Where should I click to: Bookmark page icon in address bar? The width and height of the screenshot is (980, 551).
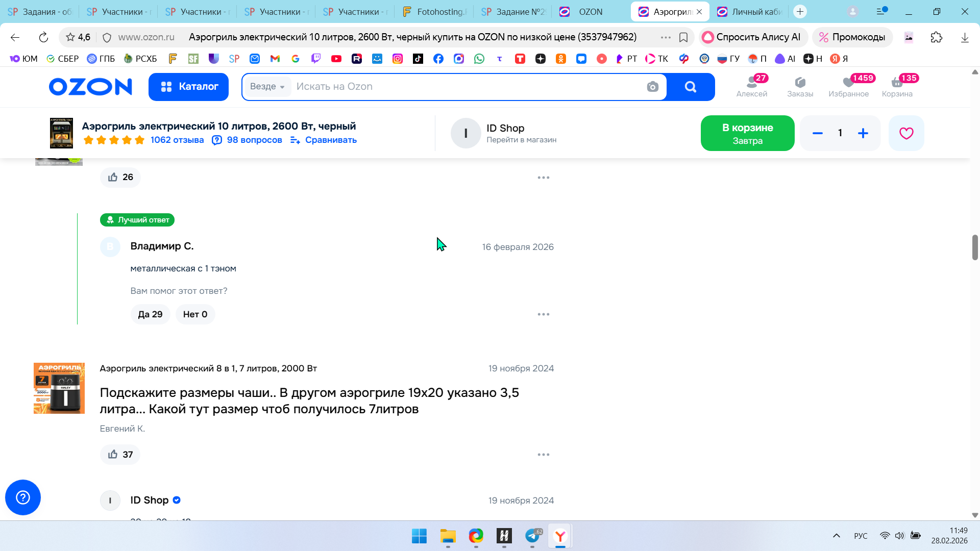[683, 37]
